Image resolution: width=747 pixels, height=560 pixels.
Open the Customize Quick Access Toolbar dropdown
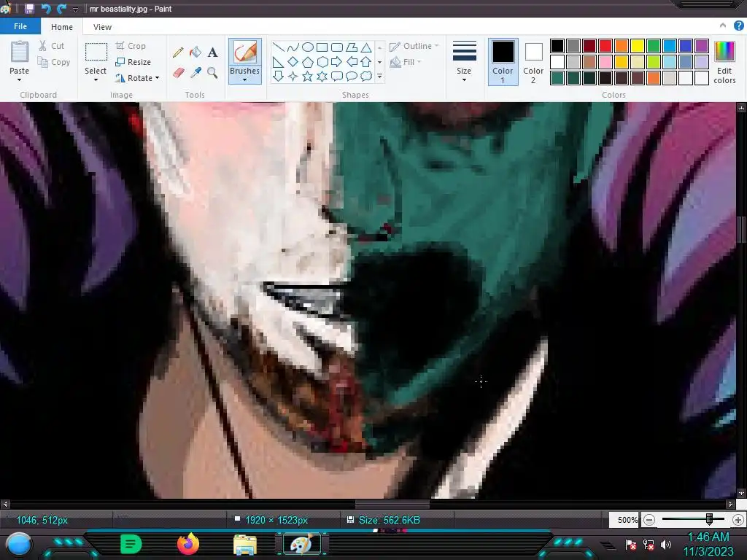pos(75,9)
